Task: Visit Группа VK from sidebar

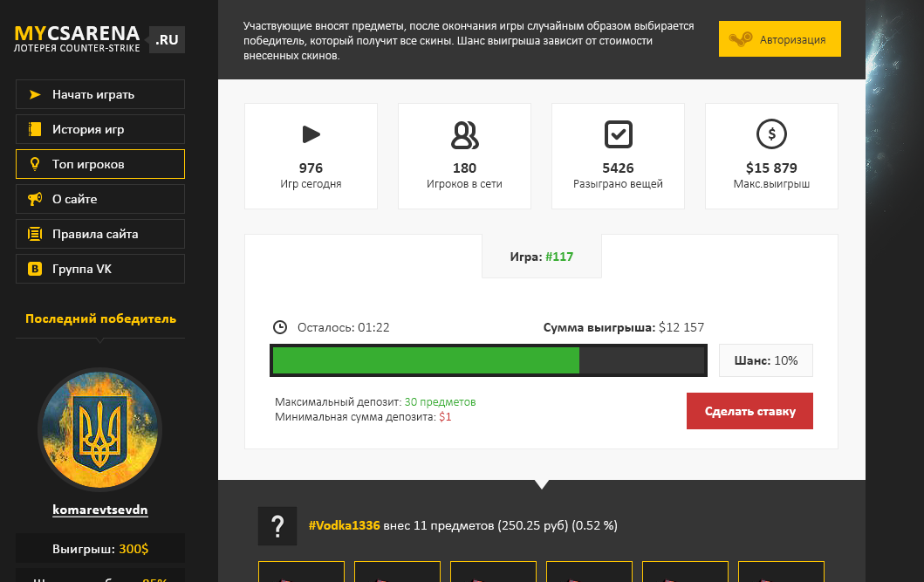Action: (100, 269)
